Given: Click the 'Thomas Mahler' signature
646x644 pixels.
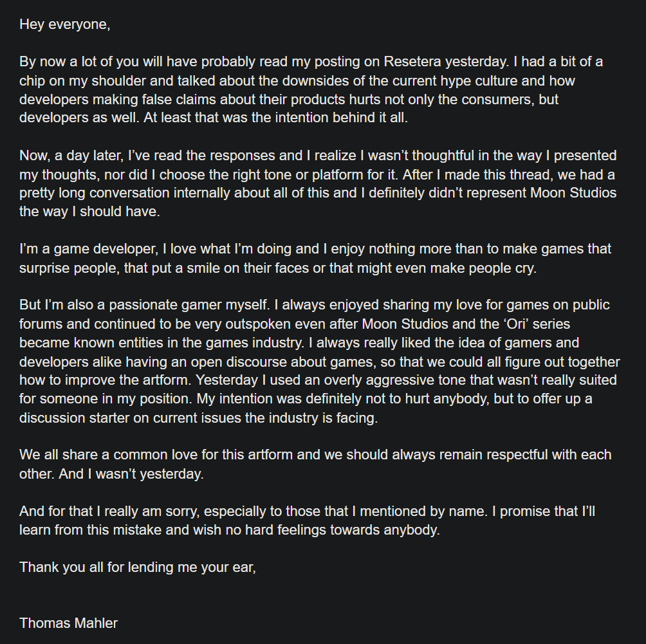Looking at the screenshot, I should point(69,623).
